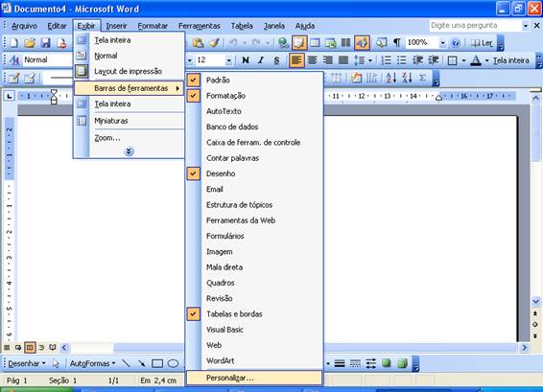The width and height of the screenshot is (543, 392).
Task: Select the Rectangle drawing tool
Action: pos(157,363)
